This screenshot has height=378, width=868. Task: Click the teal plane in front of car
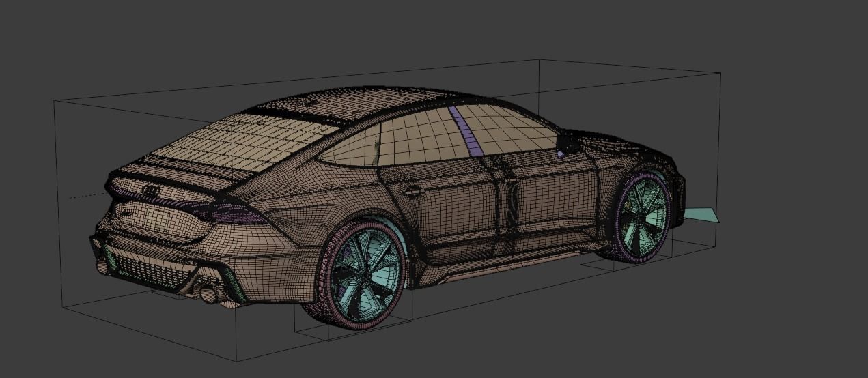coord(701,215)
